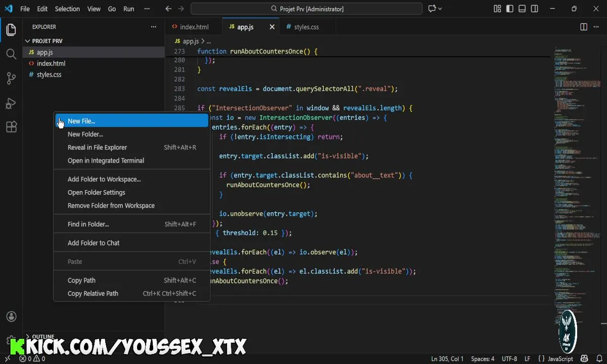The height and width of the screenshot is (364, 607).
Task: Choose Remove Folder from Workspace
Action: tap(132, 205)
